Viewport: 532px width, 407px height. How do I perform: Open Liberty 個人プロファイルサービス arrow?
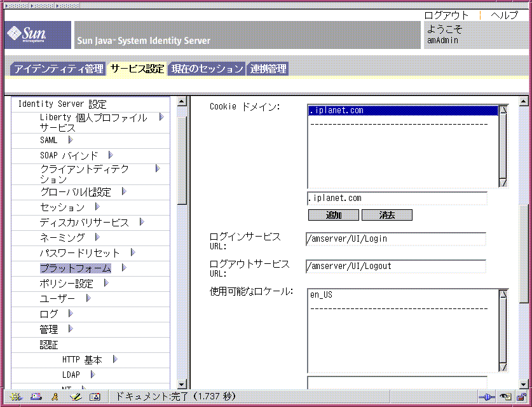coord(161,117)
